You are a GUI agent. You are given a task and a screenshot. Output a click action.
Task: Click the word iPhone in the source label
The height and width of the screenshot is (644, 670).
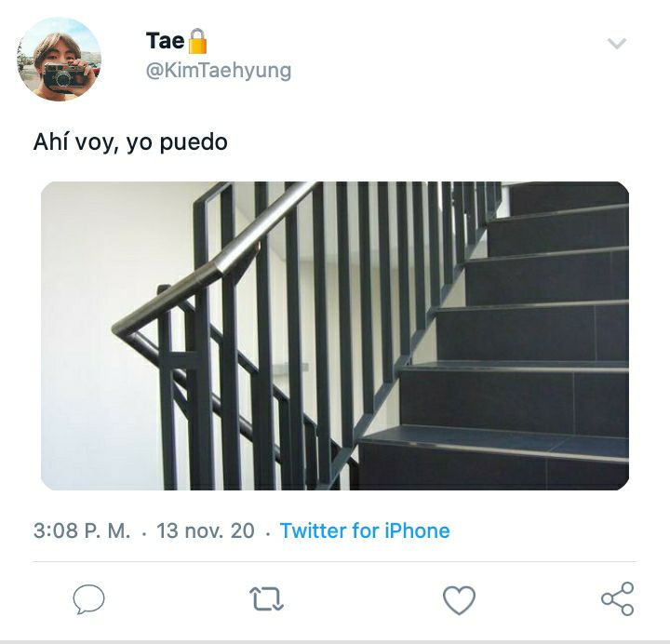point(418,530)
